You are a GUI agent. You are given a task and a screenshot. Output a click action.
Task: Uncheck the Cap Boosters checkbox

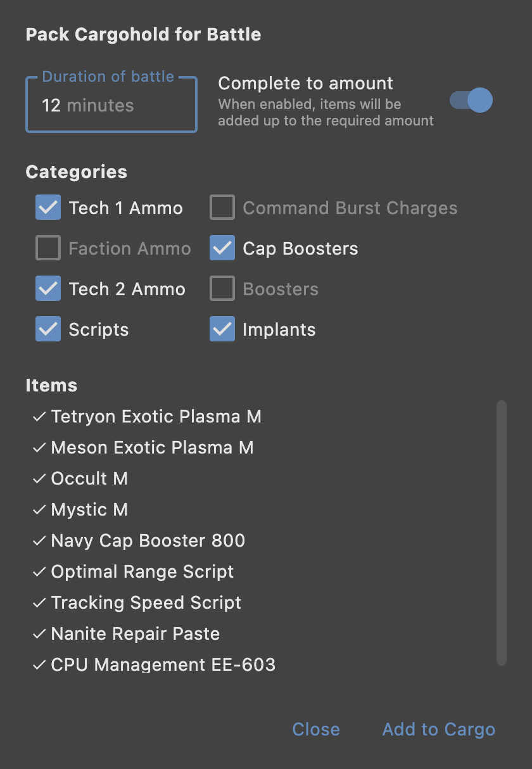[x=222, y=248]
